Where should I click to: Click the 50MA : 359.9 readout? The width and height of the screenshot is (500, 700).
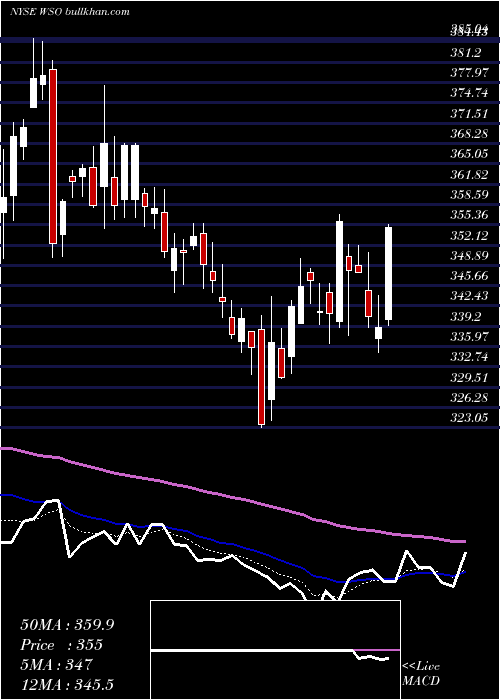coord(67,625)
